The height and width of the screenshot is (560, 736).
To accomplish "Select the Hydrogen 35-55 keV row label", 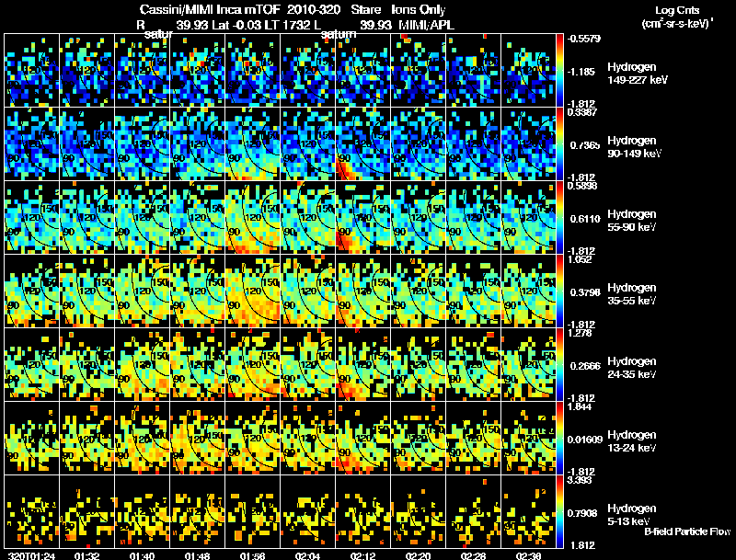I will pos(632,294).
